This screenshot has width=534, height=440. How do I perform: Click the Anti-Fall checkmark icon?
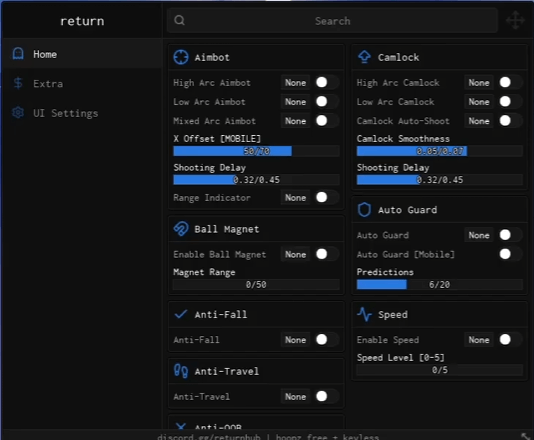[181, 314]
